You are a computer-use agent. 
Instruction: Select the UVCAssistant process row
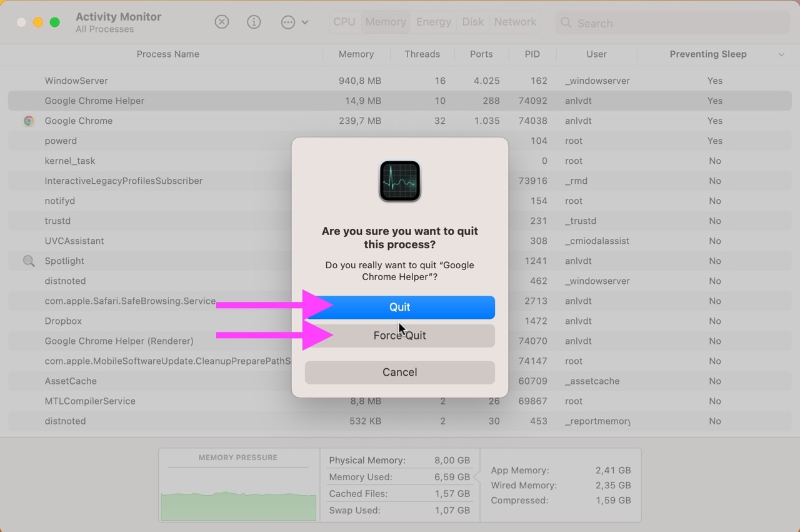(x=400, y=241)
